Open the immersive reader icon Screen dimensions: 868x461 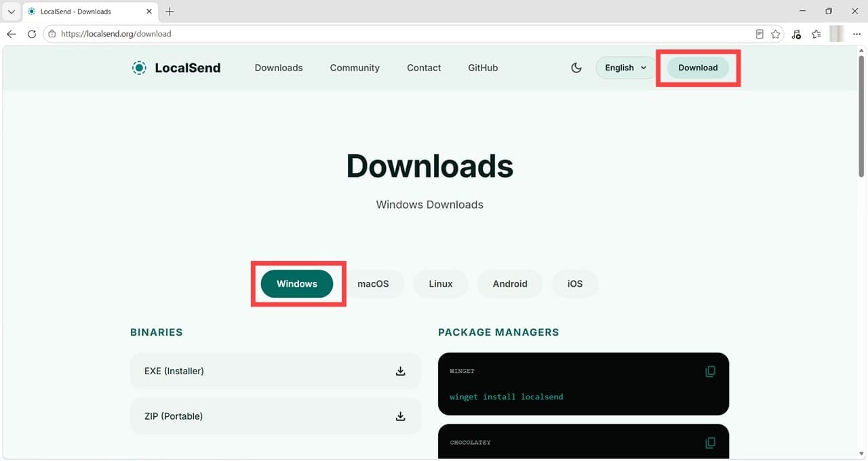pyautogui.click(x=759, y=34)
